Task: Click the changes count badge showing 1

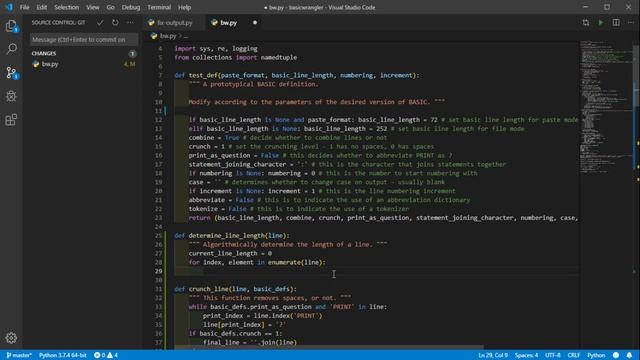Action: pyautogui.click(x=132, y=53)
